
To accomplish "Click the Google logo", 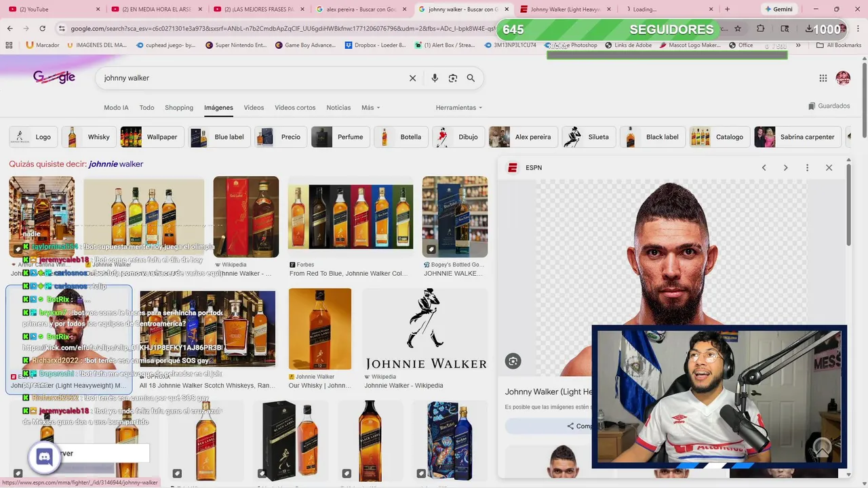I will (54, 77).
